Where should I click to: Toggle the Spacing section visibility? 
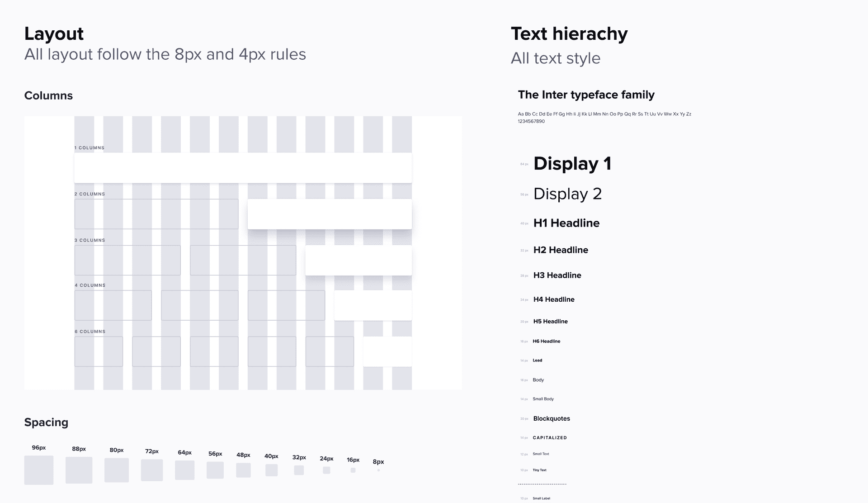pos(46,422)
